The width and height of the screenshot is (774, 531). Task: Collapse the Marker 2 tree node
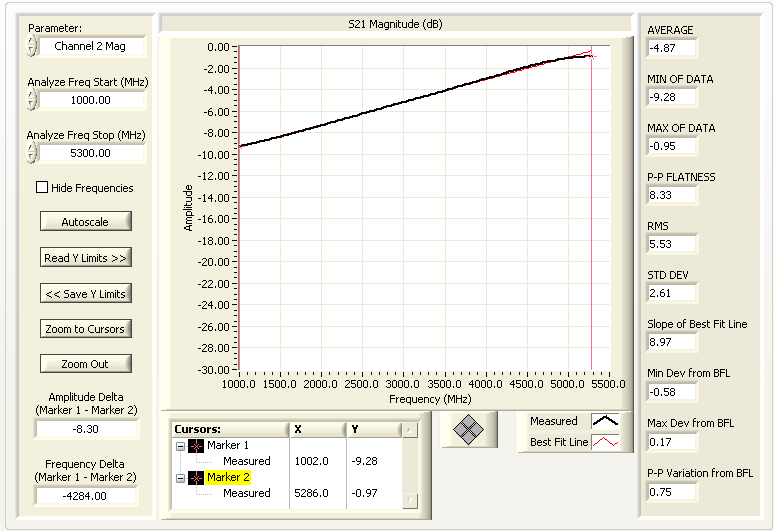tap(181, 478)
